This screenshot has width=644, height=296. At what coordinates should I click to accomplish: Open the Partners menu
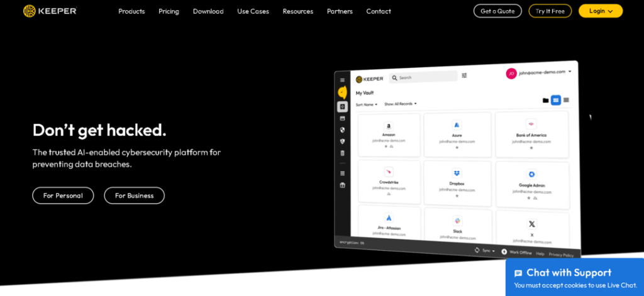340,11
